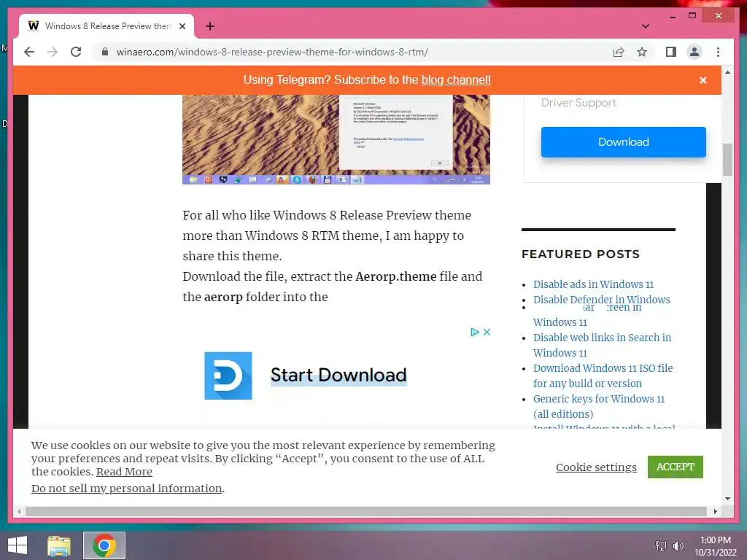Click the address bar URL
This screenshot has height=560, width=747.
(x=272, y=52)
